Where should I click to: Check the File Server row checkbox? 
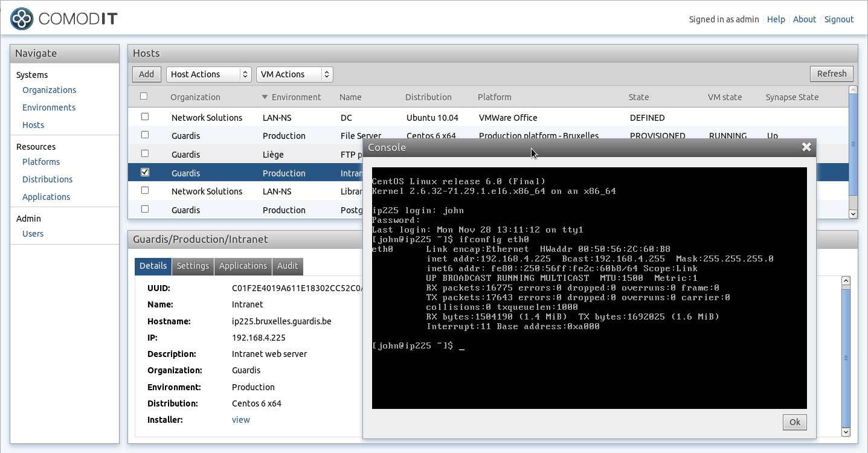tap(144, 135)
